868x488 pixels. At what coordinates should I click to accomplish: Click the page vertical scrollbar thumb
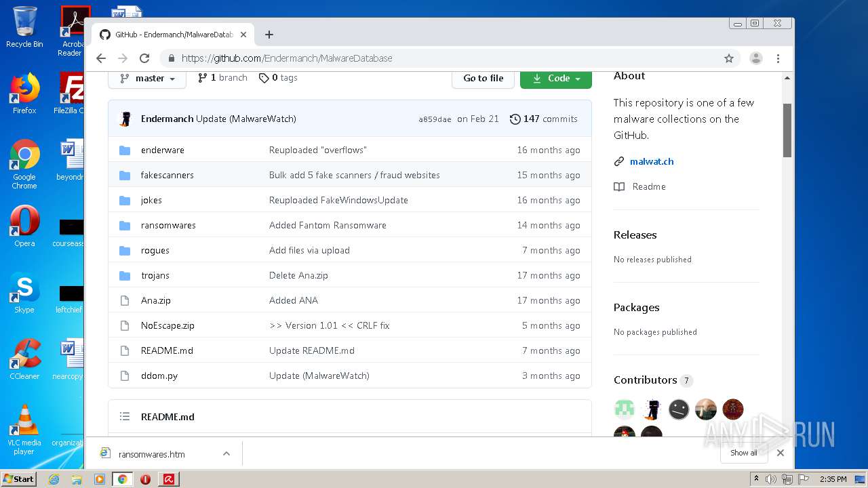[x=787, y=130]
